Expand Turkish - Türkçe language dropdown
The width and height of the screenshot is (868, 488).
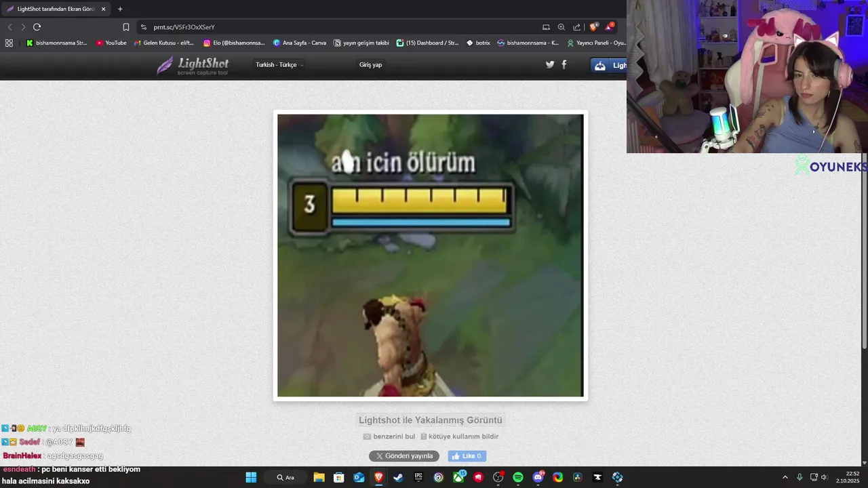pos(279,65)
